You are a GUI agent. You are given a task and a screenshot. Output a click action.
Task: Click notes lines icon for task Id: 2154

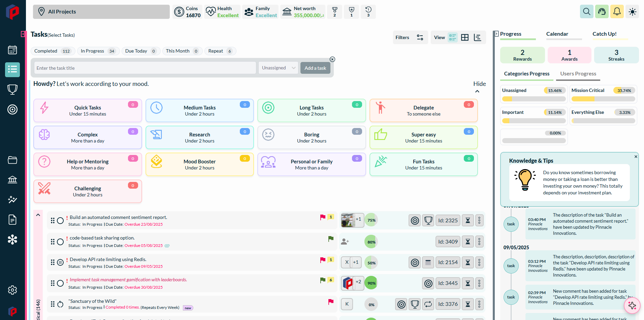pyautogui.click(x=428, y=263)
